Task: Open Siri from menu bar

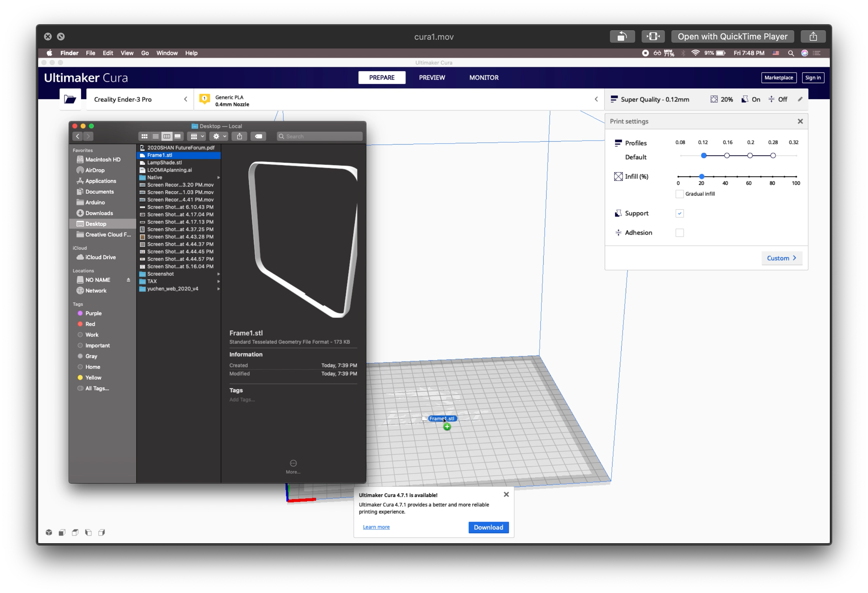Action: [805, 53]
